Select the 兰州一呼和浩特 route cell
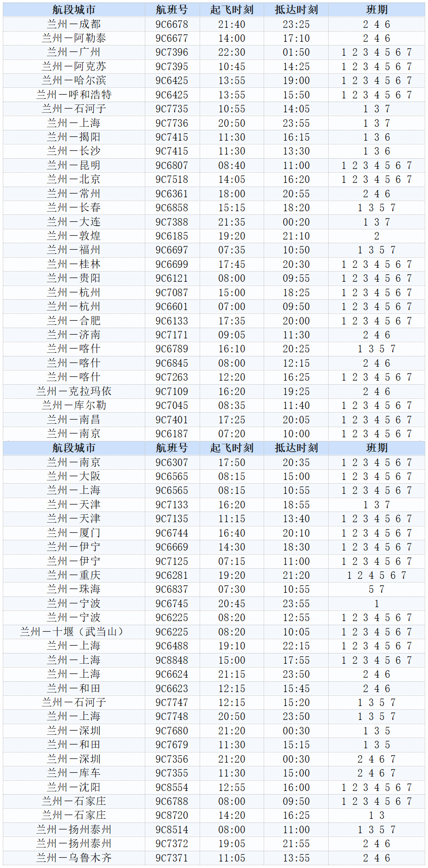Screen dimensions: 428x868 tap(74, 95)
